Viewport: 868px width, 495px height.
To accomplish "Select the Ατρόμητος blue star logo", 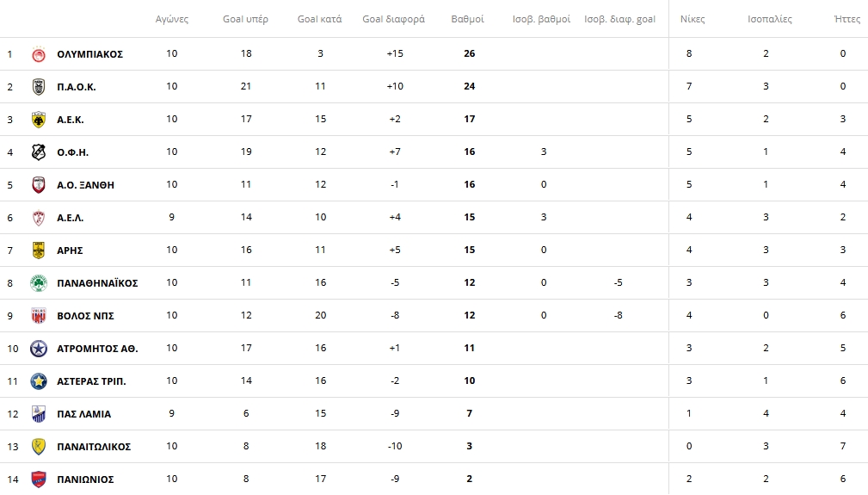I will pos(38,349).
